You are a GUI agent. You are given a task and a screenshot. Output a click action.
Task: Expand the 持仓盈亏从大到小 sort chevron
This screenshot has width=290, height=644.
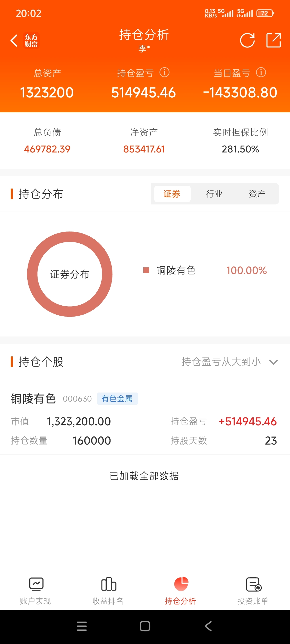click(x=273, y=362)
